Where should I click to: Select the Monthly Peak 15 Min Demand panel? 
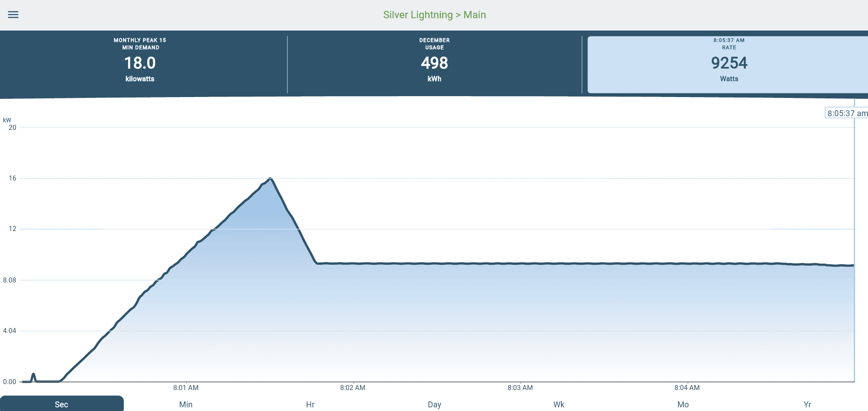tap(140, 63)
